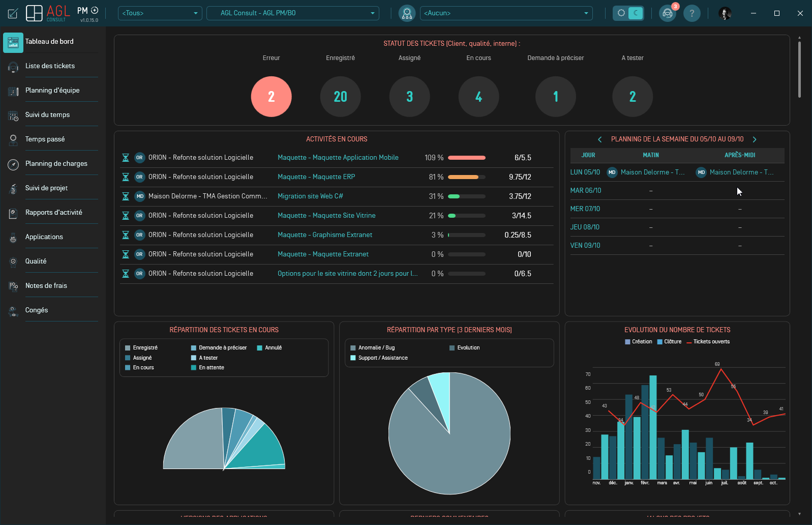Select the Erreur status circle showing 2
This screenshot has height=525, width=812.
(x=272, y=97)
